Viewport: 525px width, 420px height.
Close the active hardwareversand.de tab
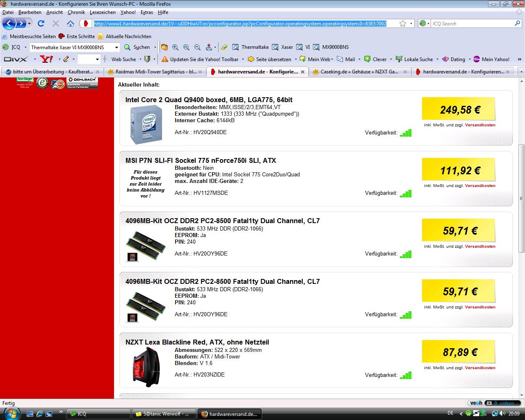(303, 72)
